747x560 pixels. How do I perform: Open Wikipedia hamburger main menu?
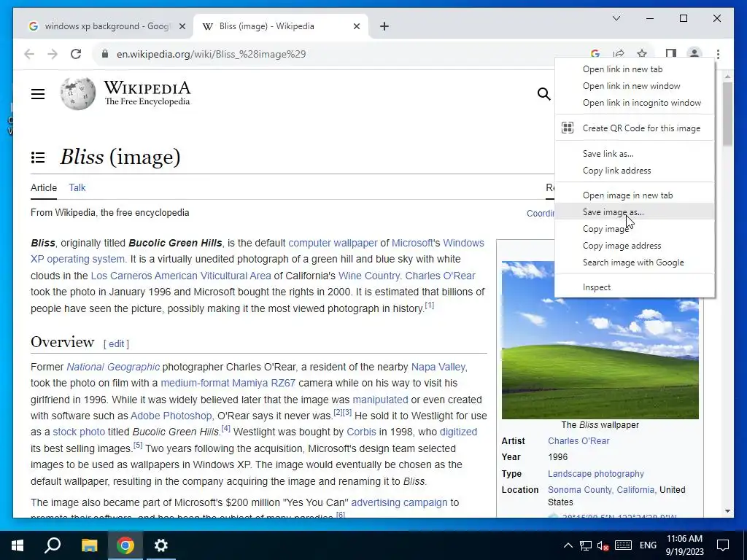tap(38, 94)
